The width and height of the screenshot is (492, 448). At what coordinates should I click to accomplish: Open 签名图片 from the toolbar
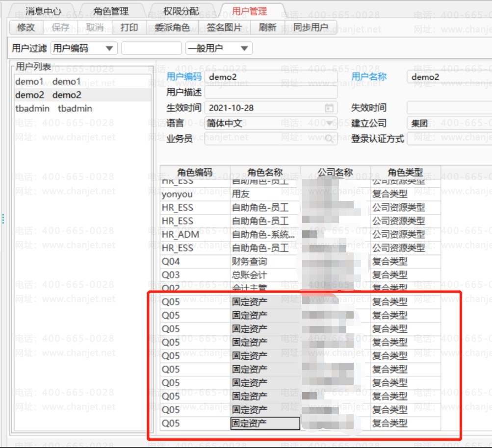click(x=224, y=27)
